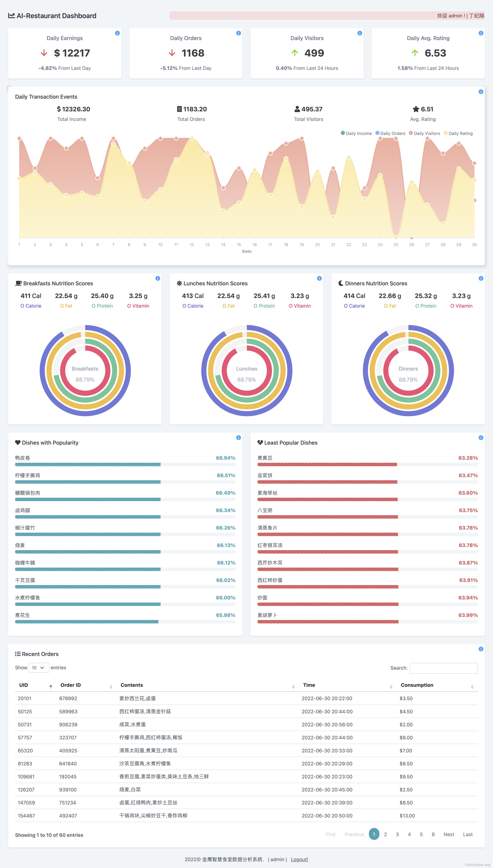Click the AI-Restaurant Dashboard title
The image size is (493, 868).
[56, 16]
